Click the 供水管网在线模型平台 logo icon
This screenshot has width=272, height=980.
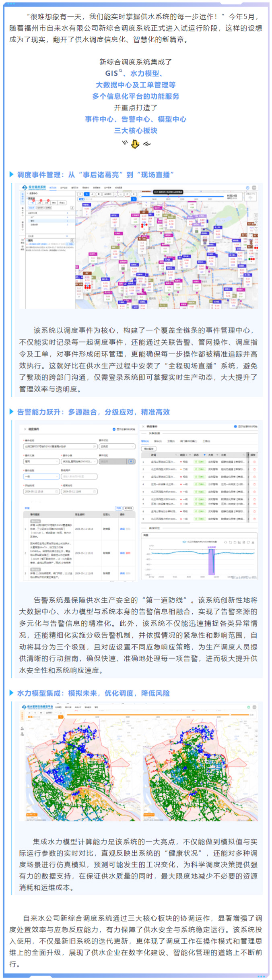click(24, 707)
